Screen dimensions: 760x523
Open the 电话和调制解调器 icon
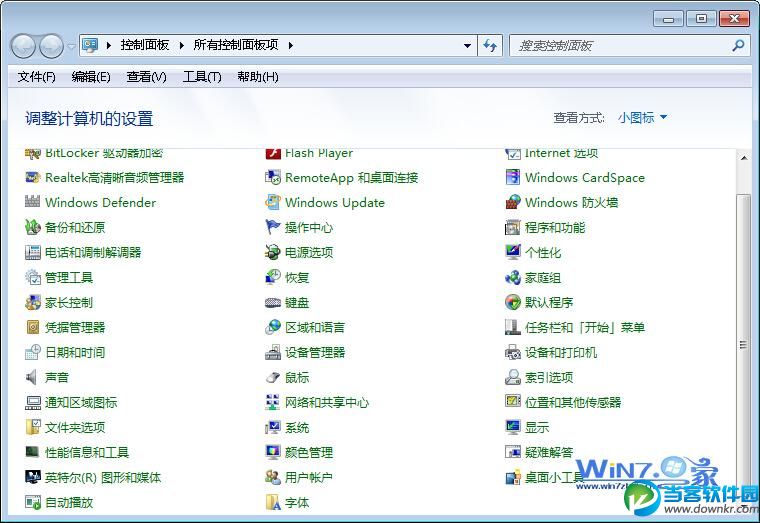(32, 252)
